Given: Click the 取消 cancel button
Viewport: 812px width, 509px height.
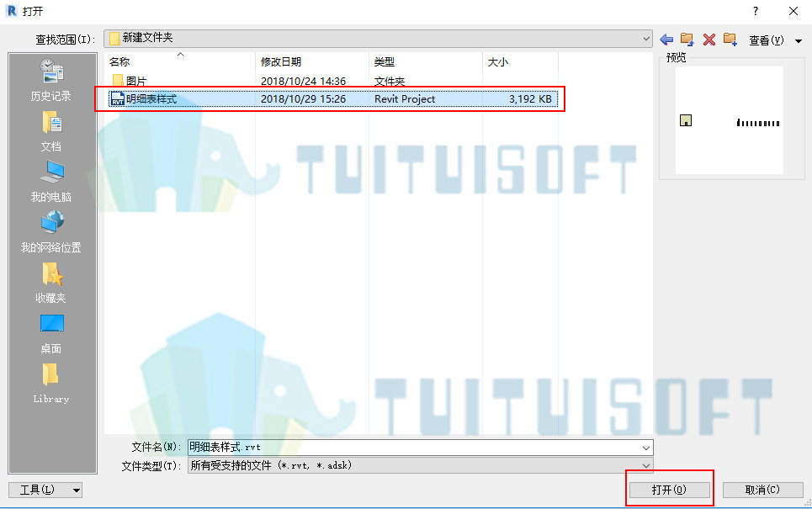Looking at the screenshot, I should tap(762, 490).
